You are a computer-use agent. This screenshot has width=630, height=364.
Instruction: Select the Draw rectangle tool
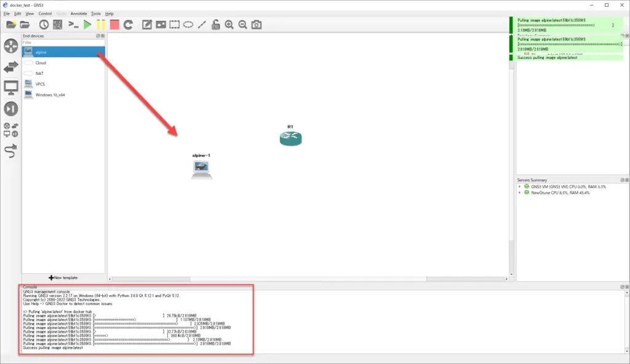pos(174,25)
